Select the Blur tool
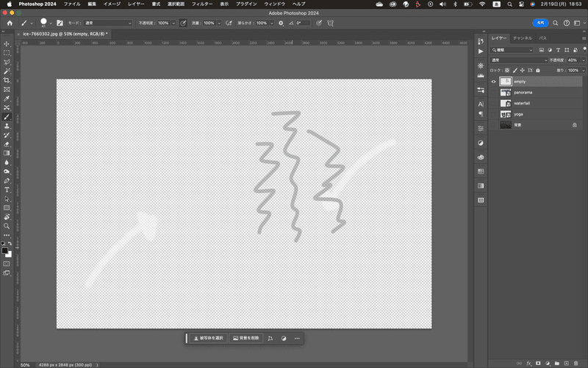The image size is (588, 368). (x=7, y=162)
